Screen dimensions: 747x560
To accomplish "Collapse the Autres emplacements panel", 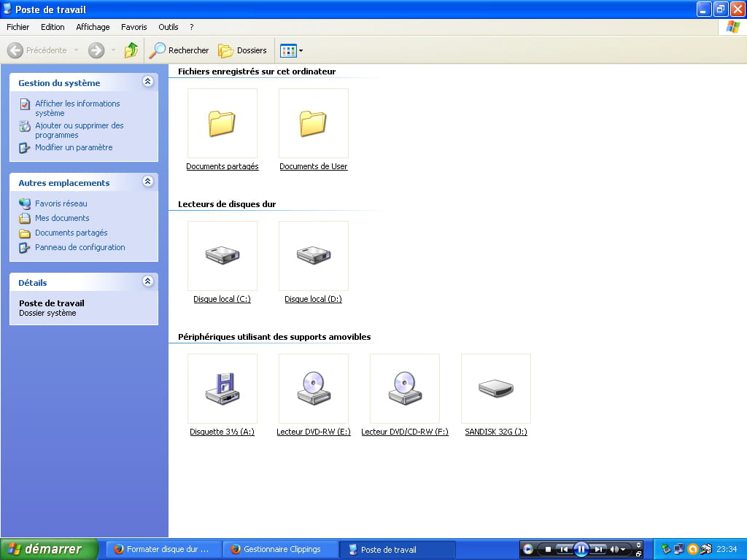I will click(x=147, y=182).
